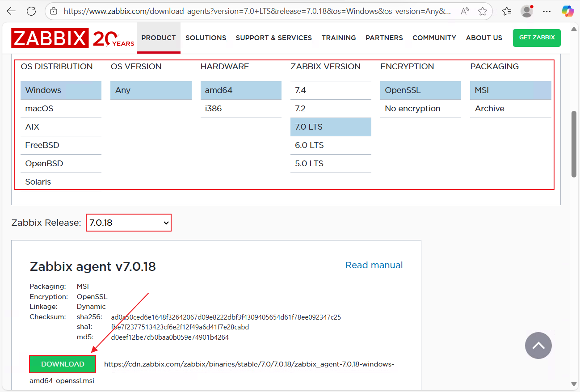The height and width of the screenshot is (392, 580).
Task: Select OpenBSD OS distribution
Action: pos(61,164)
